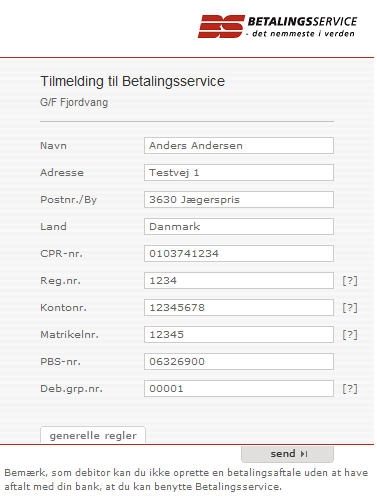
Task: Focus the Deb.grp.nr. field showing 00001
Action: tap(239, 389)
